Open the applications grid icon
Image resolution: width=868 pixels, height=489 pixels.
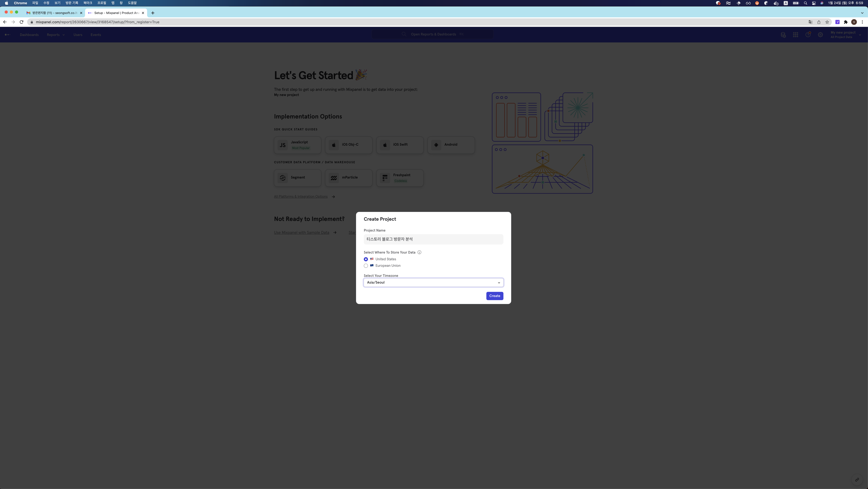coord(796,35)
